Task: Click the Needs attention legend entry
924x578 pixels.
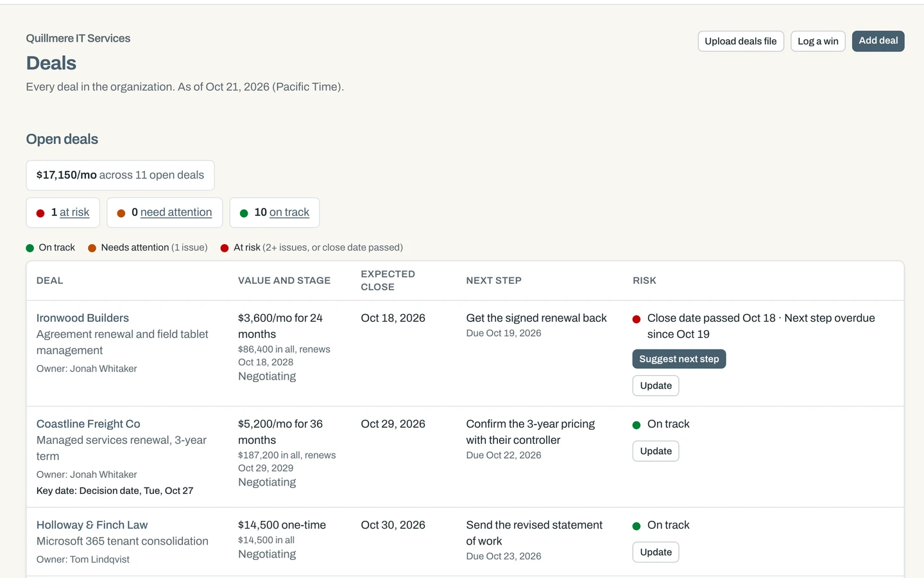Action: click(148, 247)
